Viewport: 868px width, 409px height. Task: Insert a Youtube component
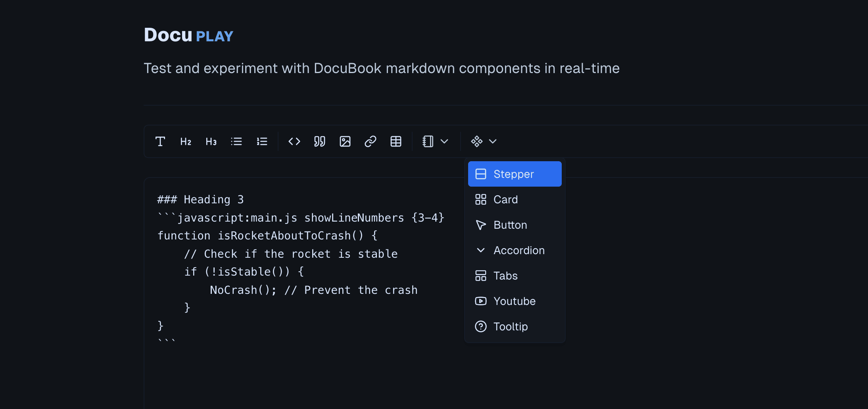pyautogui.click(x=514, y=301)
